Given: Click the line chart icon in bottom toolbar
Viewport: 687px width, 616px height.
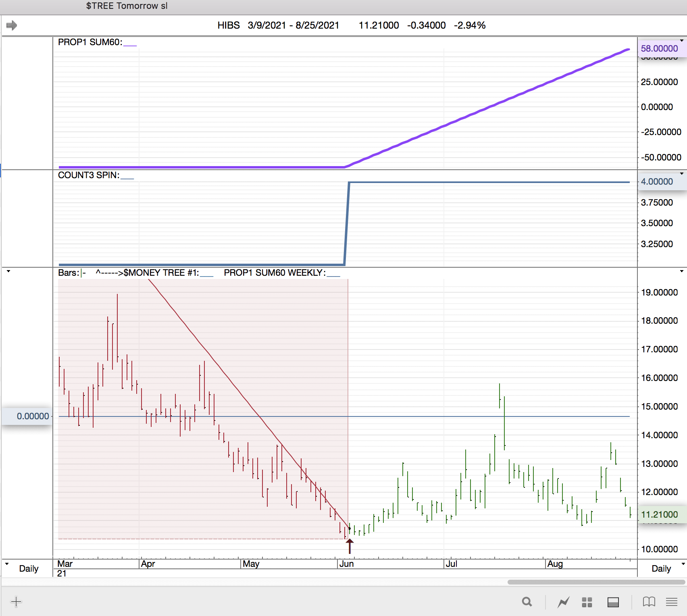Looking at the screenshot, I should click(x=563, y=602).
